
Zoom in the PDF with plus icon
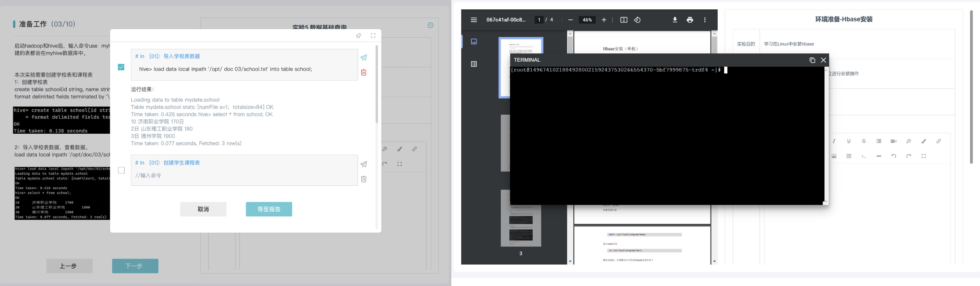tap(604, 20)
